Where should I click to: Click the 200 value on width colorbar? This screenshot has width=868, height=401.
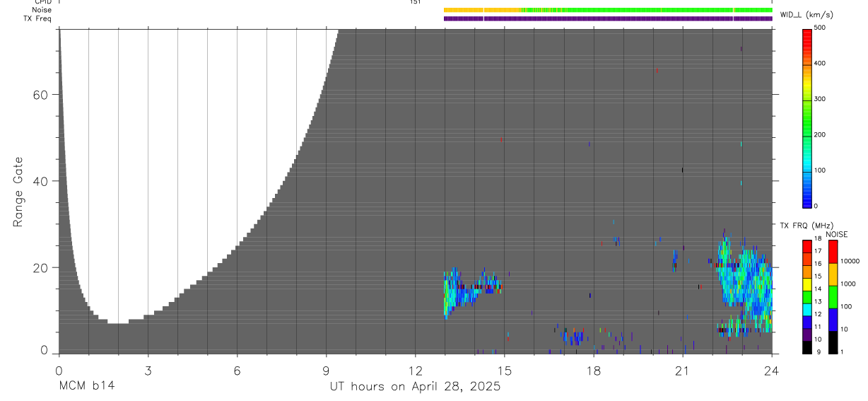point(820,135)
